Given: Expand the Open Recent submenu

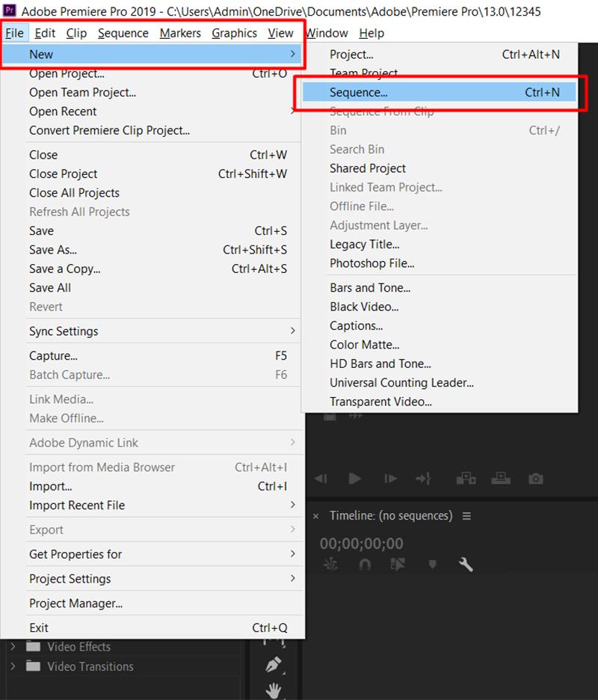Looking at the screenshot, I should pyautogui.click(x=63, y=111).
